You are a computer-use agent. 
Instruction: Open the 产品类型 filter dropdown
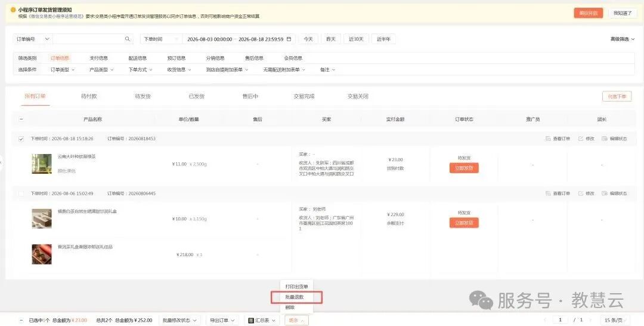[x=101, y=70]
